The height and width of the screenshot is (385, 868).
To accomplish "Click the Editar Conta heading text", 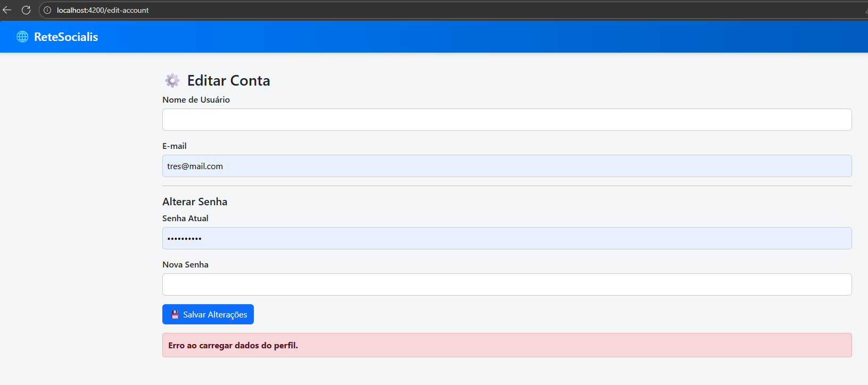I will [x=228, y=80].
